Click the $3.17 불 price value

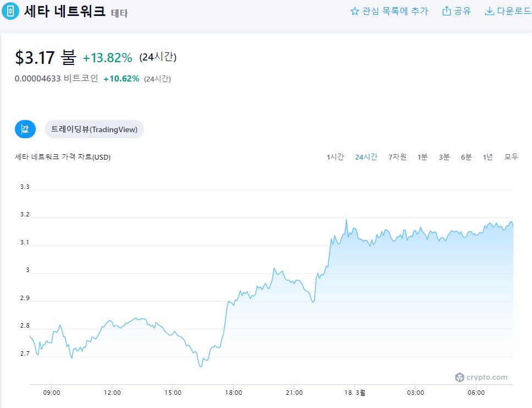point(46,57)
